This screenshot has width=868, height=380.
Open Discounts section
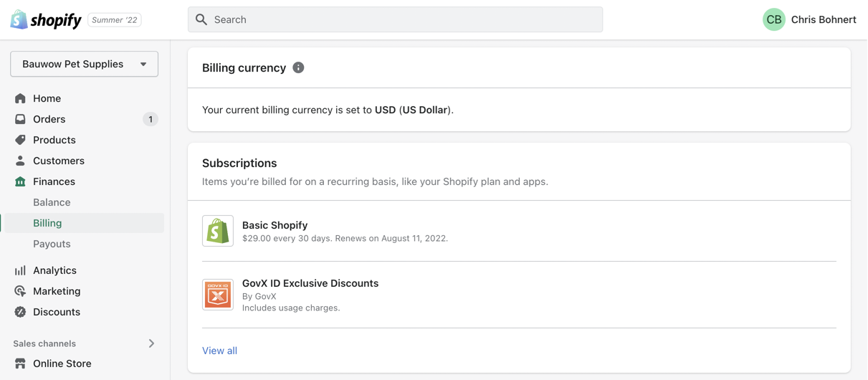57,312
